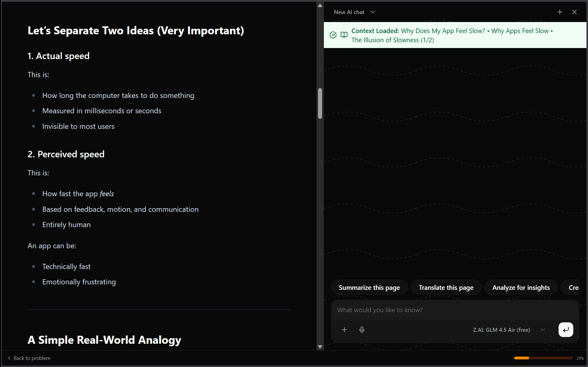Click the back chevron beside Back to problem
This screenshot has width=588, height=367.
click(x=9, y=358)
